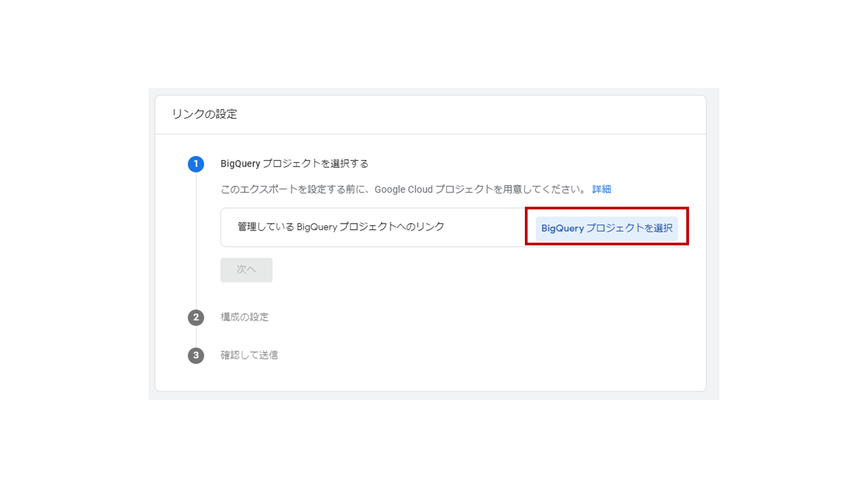Open the 詳細 help link
This screenshot has height=488, width=868.
click(x=602, y=189)
